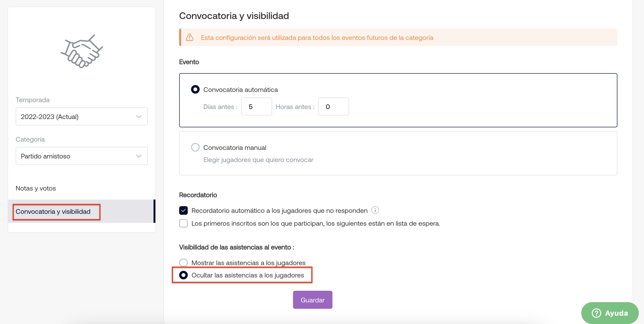Uncheck Recordatorio automático a los jugadores checkbox

click(183, 211)
